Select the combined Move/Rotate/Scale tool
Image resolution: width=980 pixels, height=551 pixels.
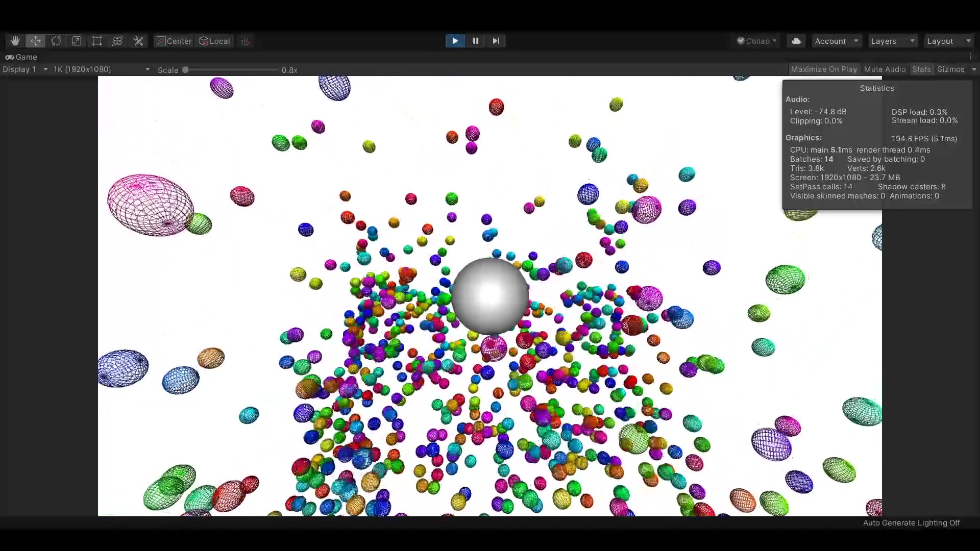click(x=118, y=41)
